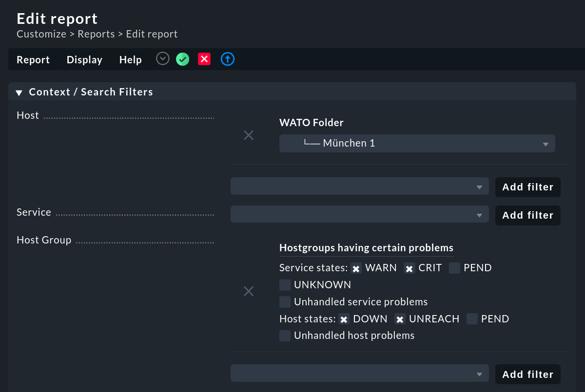Click Customize in the breadcrumb

[x=41, y=34]
